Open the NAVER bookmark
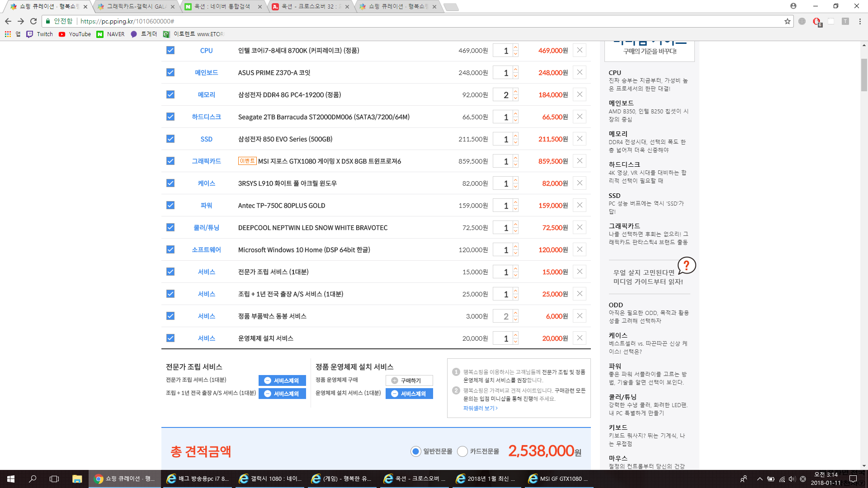Viewport: 868px width, 488px height. (111, 34)
